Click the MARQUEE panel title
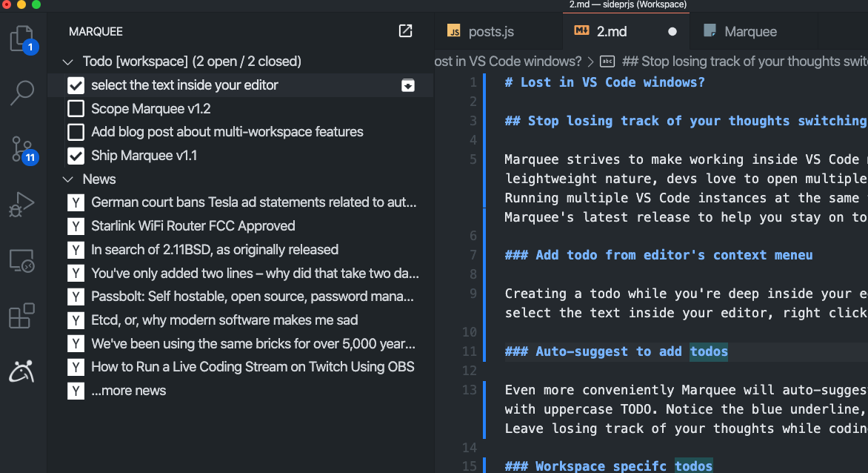The image size is (868, 473). click(x=96, y=32)
